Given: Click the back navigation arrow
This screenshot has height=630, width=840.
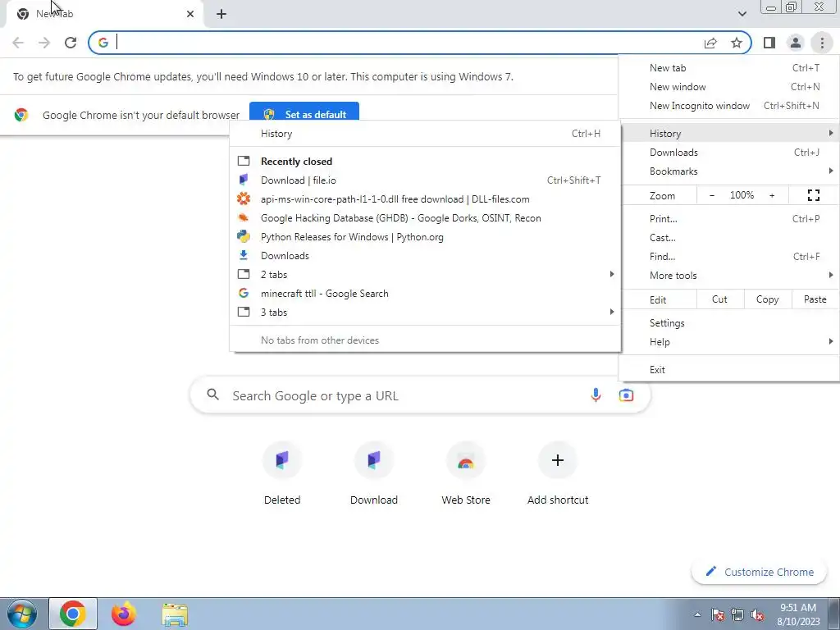Looking at the screenshot, I should point(18,43).
